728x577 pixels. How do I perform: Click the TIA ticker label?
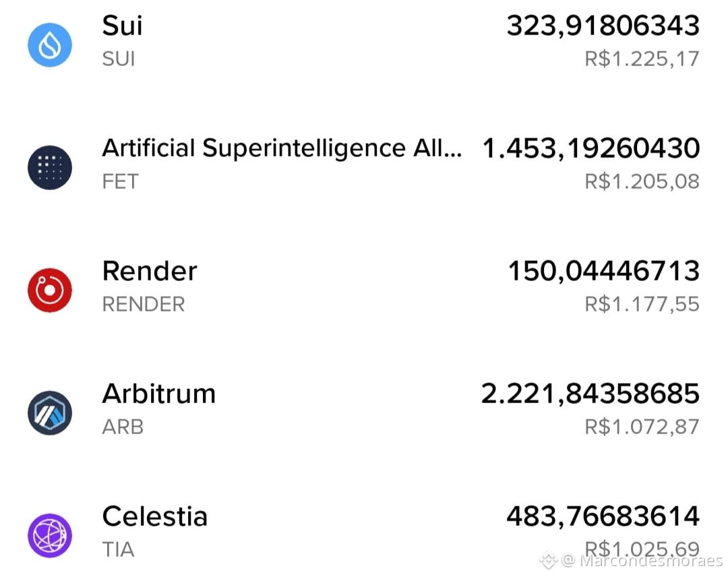[x=118, y=549]
